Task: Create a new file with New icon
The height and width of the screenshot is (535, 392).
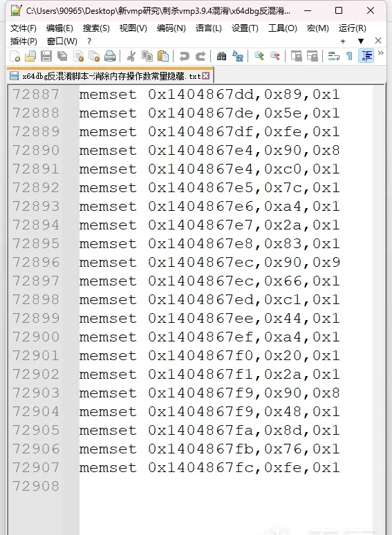Action: pyautogui.click(x=15, y=56)
